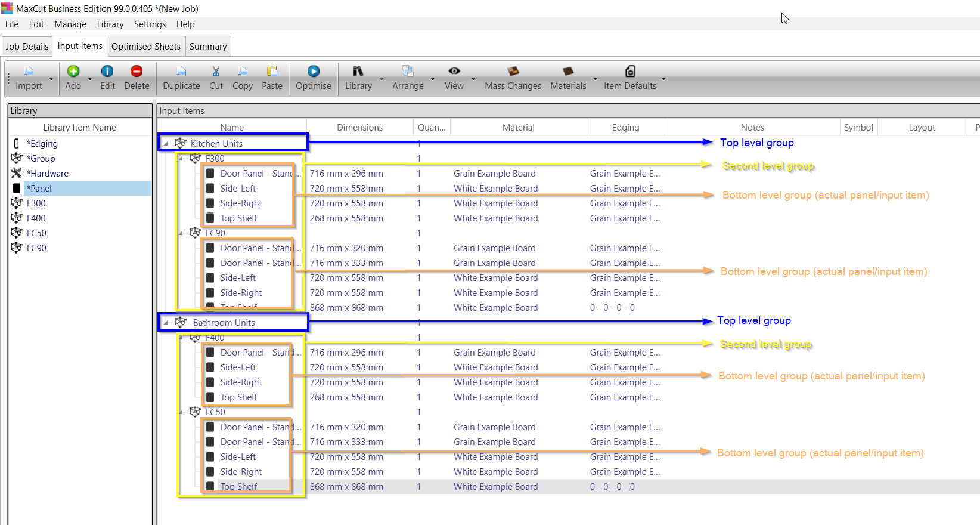980x525 pixels.
Task: Click the red Delete icon
Action: (137, 72)
